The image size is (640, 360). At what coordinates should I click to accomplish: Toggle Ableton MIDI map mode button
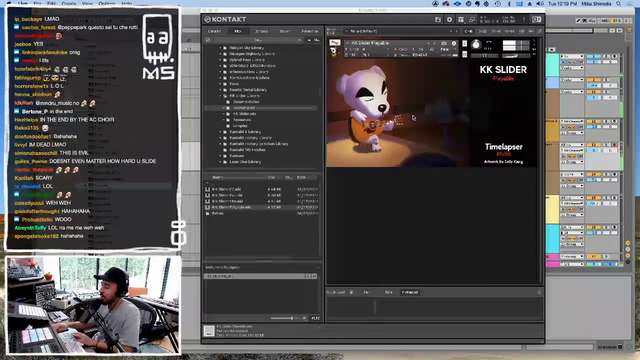coord(605,20)
